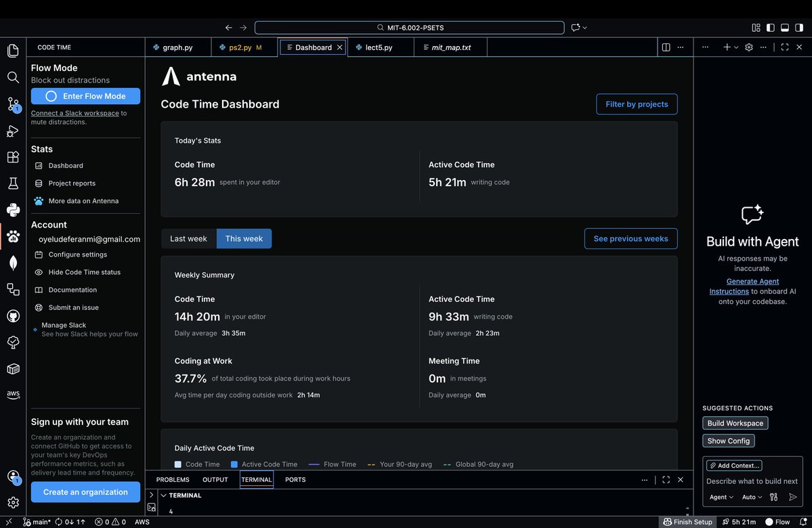Go back with the navigation arrow
The width and height of the screenshot is (812, 528).
pyautogui.click(x=228, y=28)
